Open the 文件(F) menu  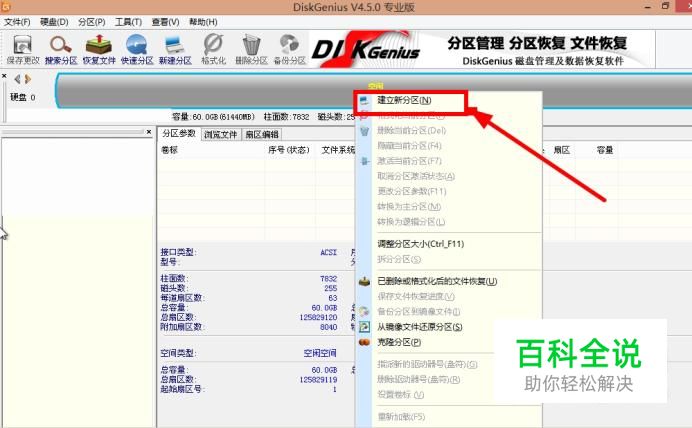(17, 22)
